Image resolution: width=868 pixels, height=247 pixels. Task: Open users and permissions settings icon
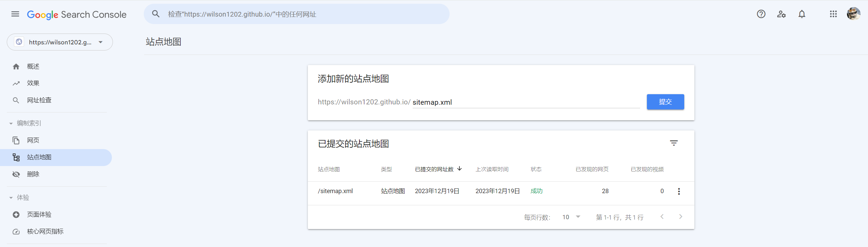[x=781, y=14]
